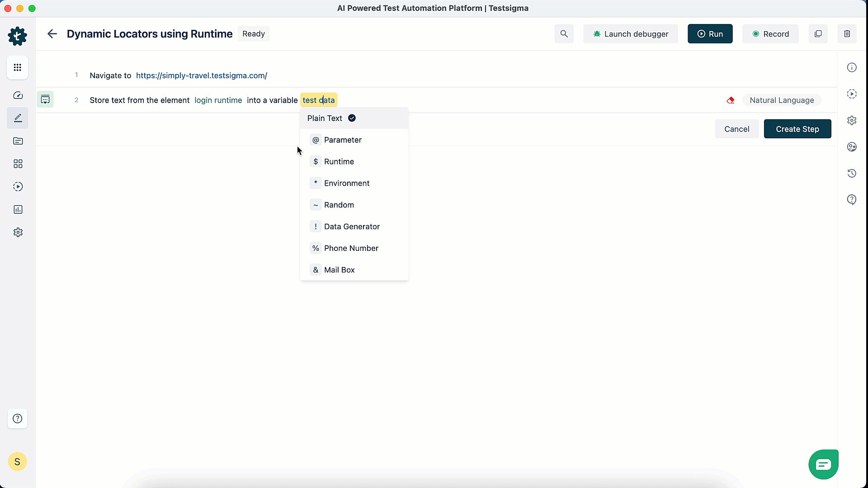Click the search icon in the toolbar
The height and width of the screenshot is (488, 868).
[x=564, y=33]
